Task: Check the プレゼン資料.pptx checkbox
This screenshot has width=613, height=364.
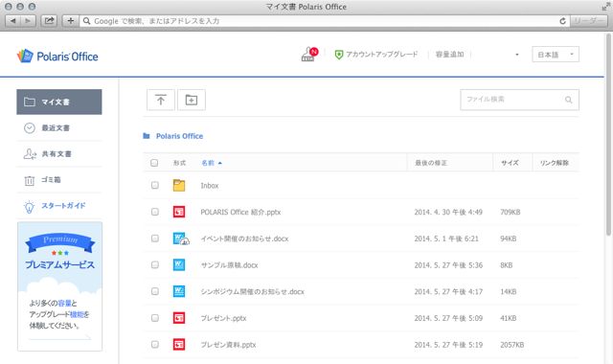Action: 155,345
